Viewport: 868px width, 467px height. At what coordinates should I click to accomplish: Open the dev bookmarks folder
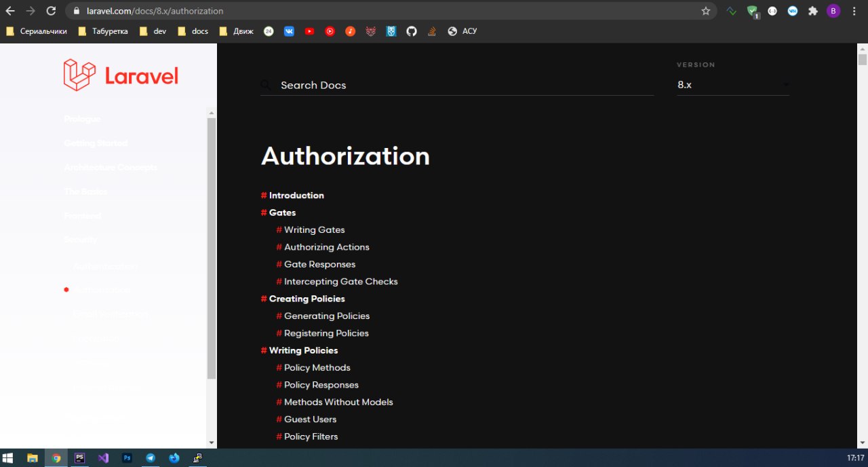coord(152,31)
